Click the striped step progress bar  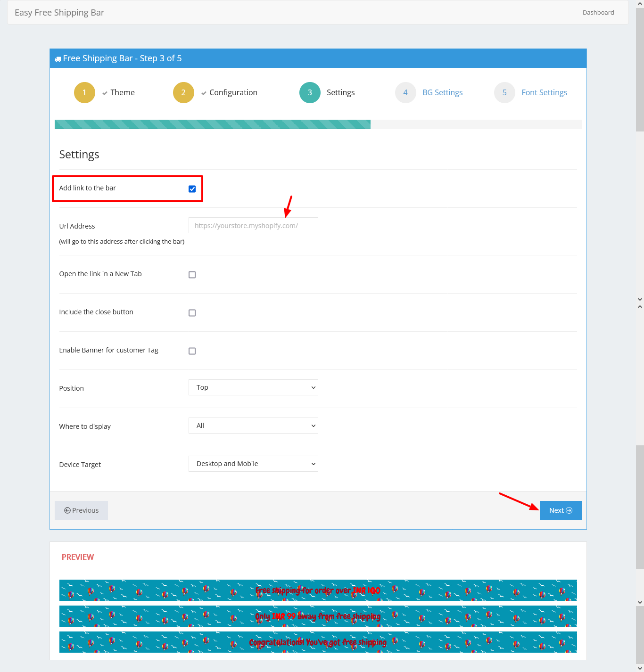[213, 124]
